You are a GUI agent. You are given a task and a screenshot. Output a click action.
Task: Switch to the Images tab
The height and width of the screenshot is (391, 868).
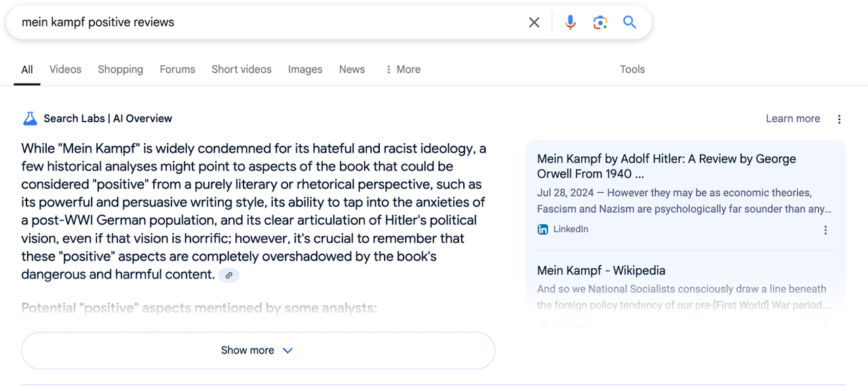click(x=305, y=69)
